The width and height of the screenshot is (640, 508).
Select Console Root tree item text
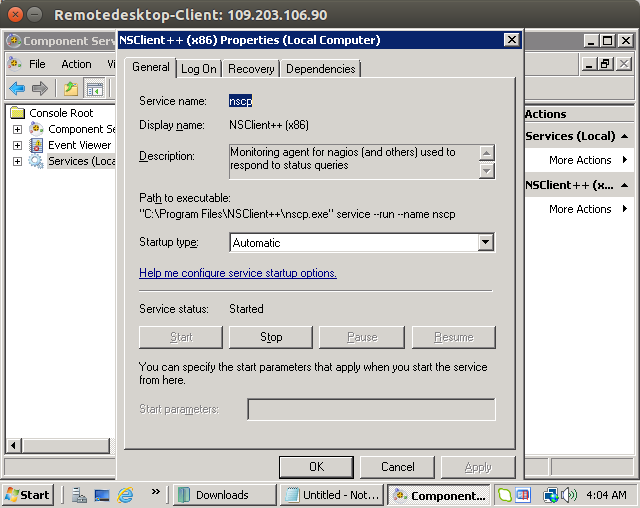[61, 113]
